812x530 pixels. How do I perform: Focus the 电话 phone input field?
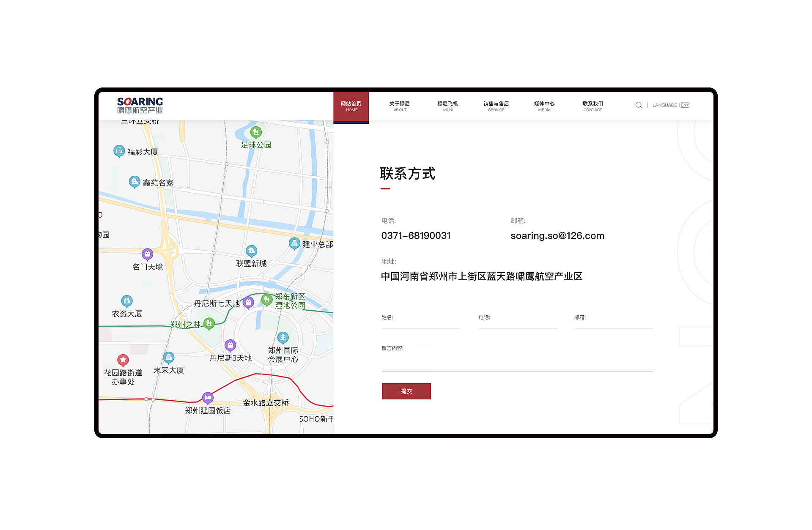[518, 321]
